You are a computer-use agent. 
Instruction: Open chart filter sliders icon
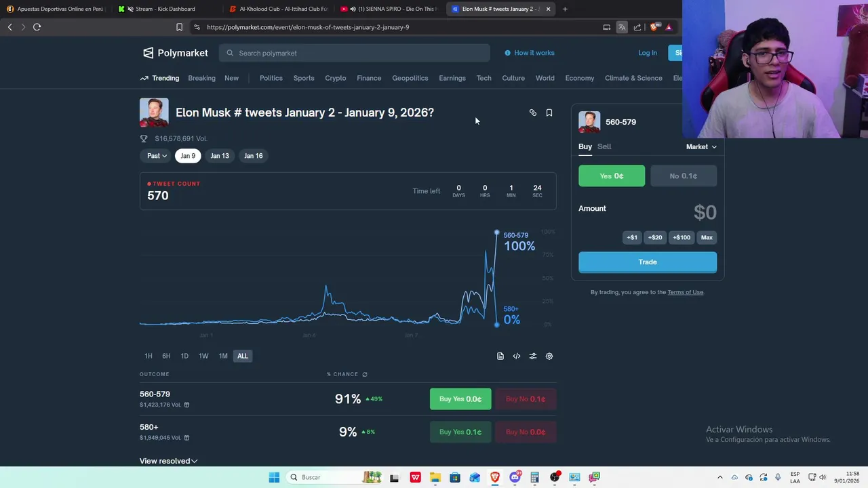click(x=533, y=356)
